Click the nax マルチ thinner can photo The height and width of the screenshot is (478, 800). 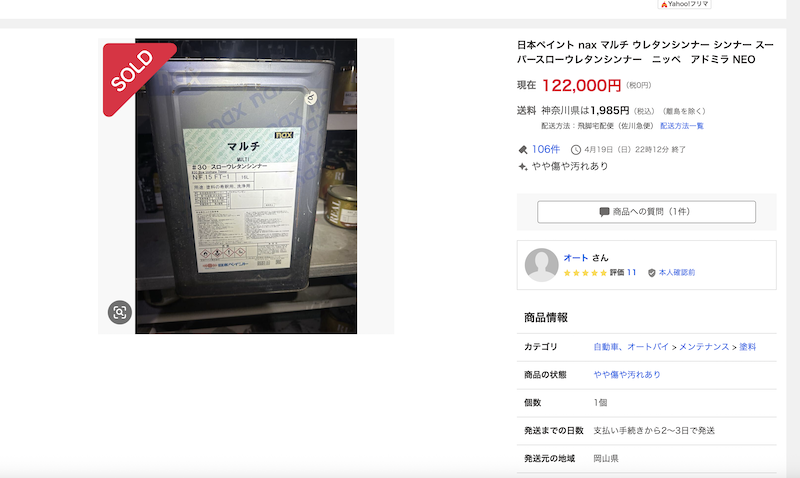(x=246, y=186)
